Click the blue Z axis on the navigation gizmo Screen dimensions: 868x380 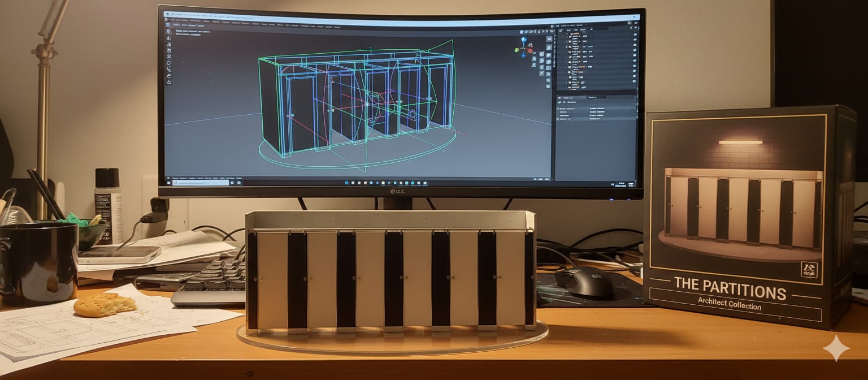(524, 41)
